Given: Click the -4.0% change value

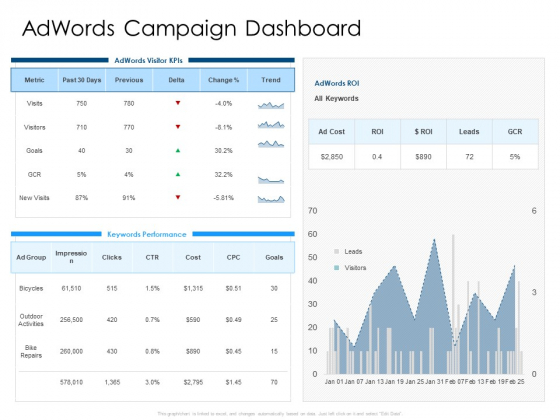Looking at the screenshot, I should coord(224,104).
